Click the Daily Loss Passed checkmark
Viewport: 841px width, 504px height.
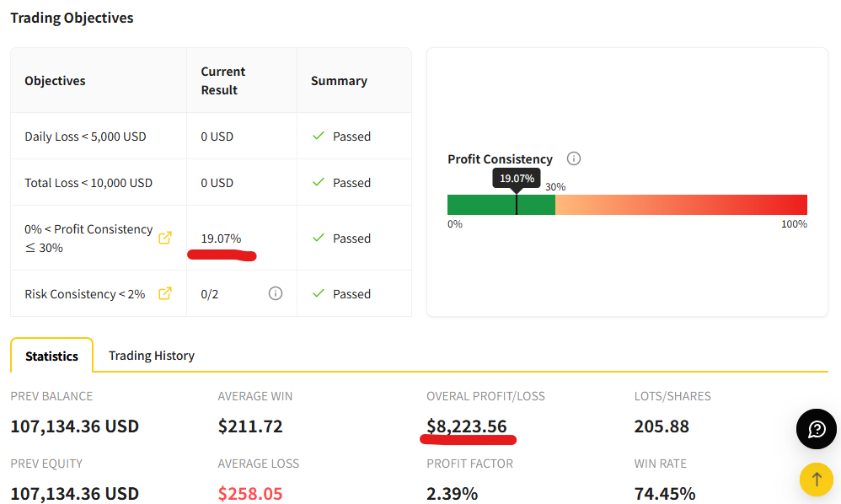click(319, 136)
